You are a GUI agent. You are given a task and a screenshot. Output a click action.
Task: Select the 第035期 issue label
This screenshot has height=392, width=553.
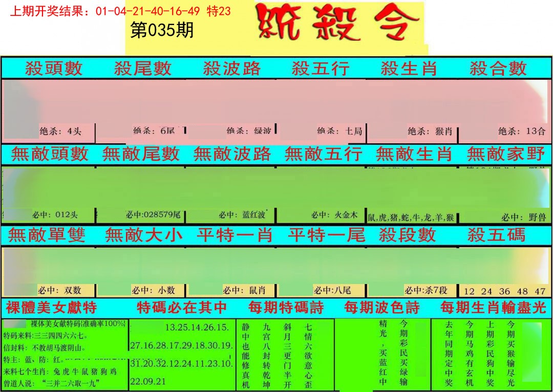pos(162,31)
